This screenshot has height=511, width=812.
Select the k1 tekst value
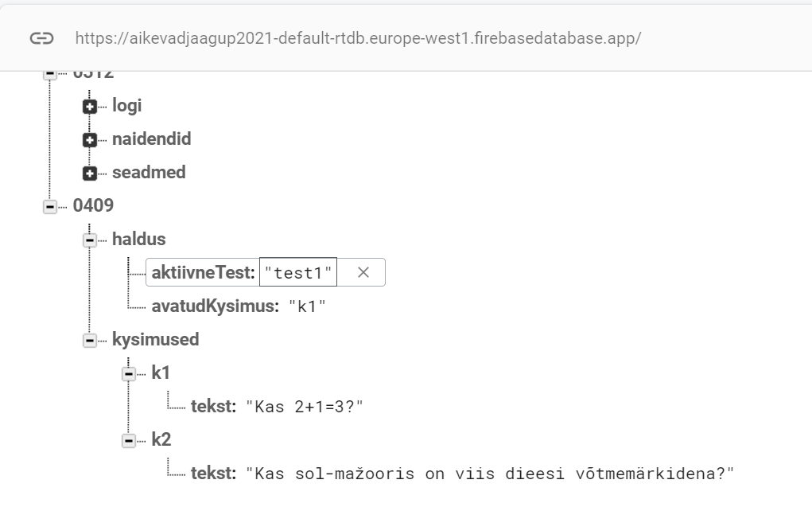point(305,407)
